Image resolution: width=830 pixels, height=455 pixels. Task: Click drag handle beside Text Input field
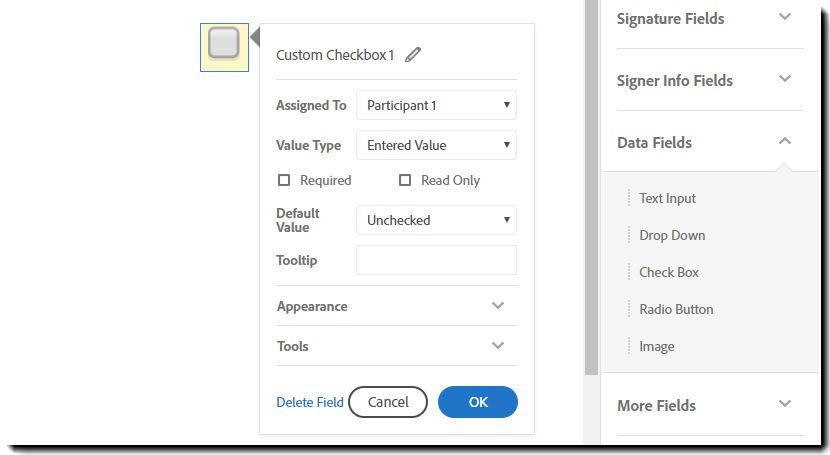coord(629,198)
